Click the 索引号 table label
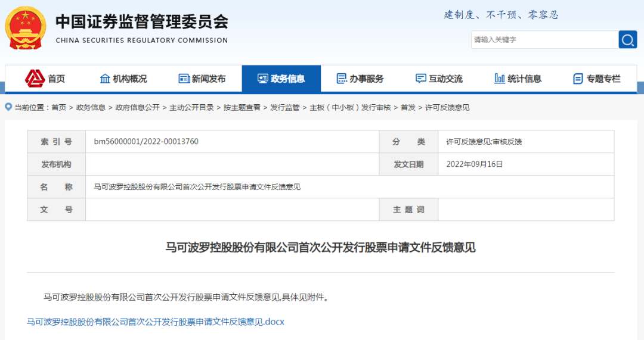This screenshot has width=644, height=340. (x=56, y=142)
